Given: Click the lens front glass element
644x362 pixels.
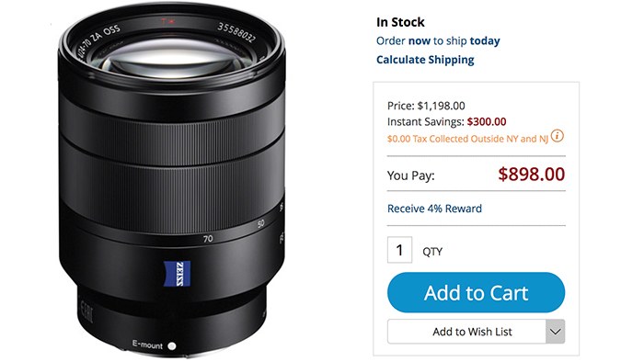Looking at the screenshot, I should (172, 62).
